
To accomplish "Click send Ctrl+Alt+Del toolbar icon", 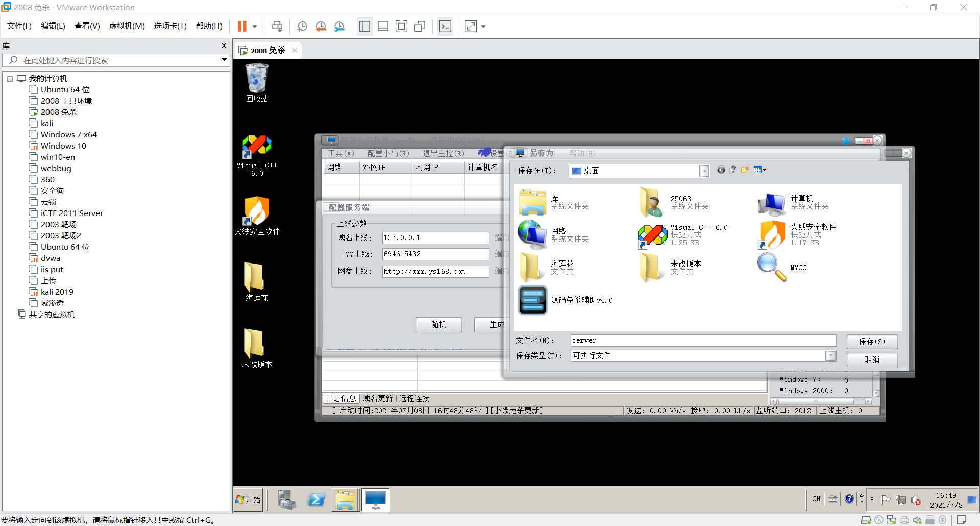I will [277, 26].
